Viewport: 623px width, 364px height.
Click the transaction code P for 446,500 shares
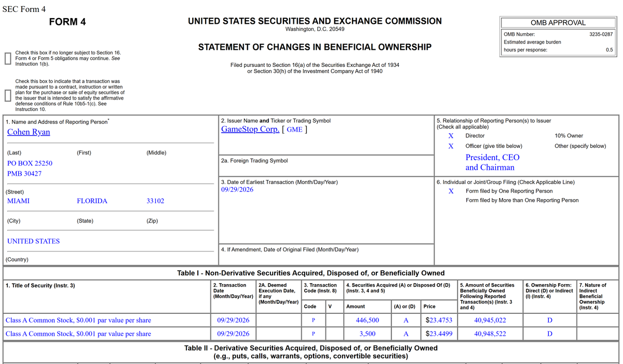click(x=314, y=320)
